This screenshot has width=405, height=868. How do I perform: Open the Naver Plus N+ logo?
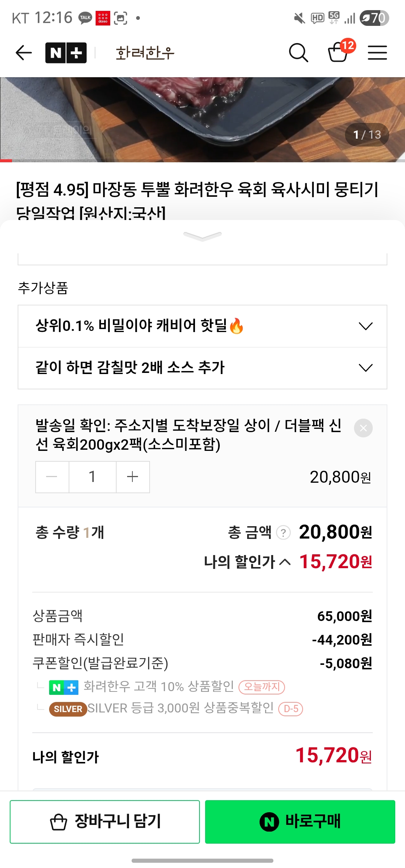pyautogui.click(x=66, y=53)
